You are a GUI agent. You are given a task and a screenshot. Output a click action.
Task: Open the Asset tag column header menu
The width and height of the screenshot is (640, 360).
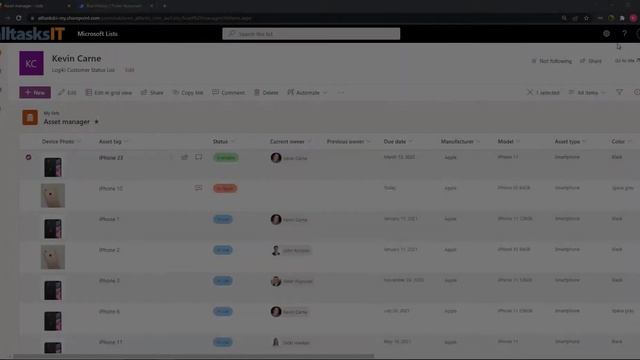pos(113,142)
